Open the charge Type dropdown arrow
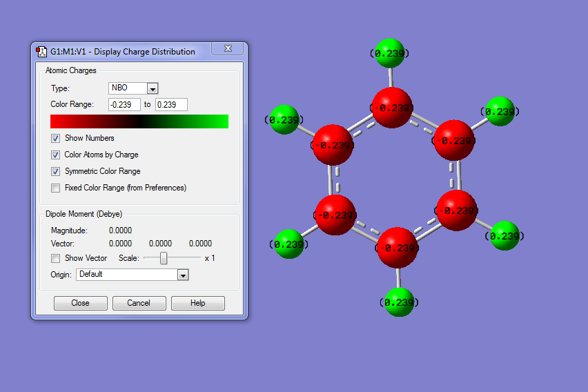This screenshot has height=392, width=588. [x=153, y=88]
